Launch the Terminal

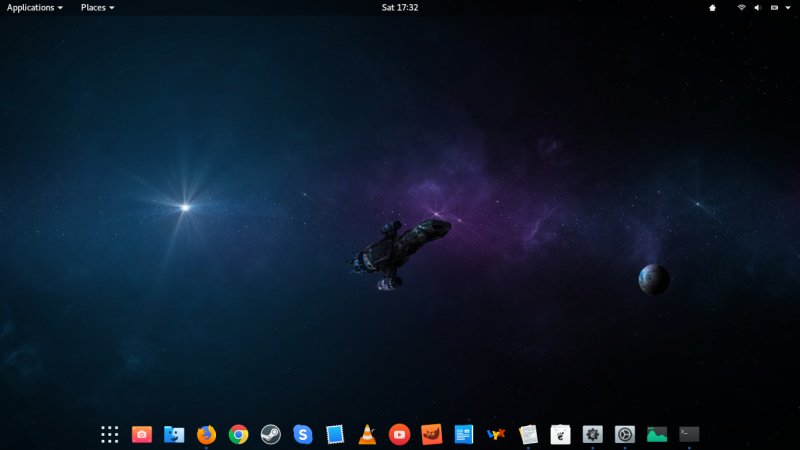tap(689, 434)
